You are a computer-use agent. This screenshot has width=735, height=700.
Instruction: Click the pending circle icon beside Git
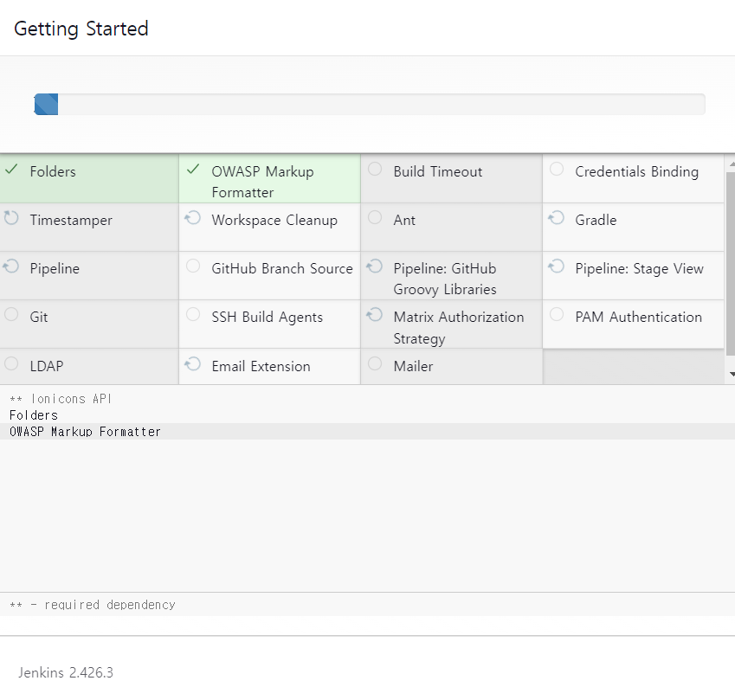click(x=11, y=314)
